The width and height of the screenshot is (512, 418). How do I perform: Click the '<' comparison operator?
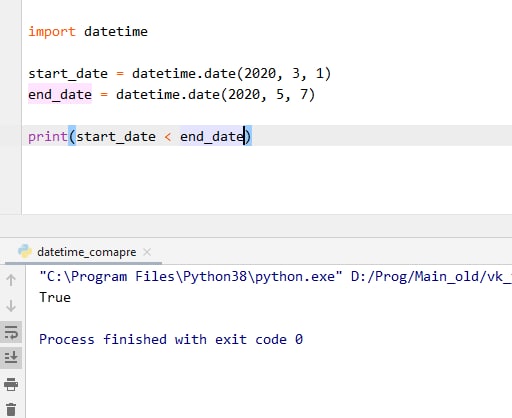168,137
